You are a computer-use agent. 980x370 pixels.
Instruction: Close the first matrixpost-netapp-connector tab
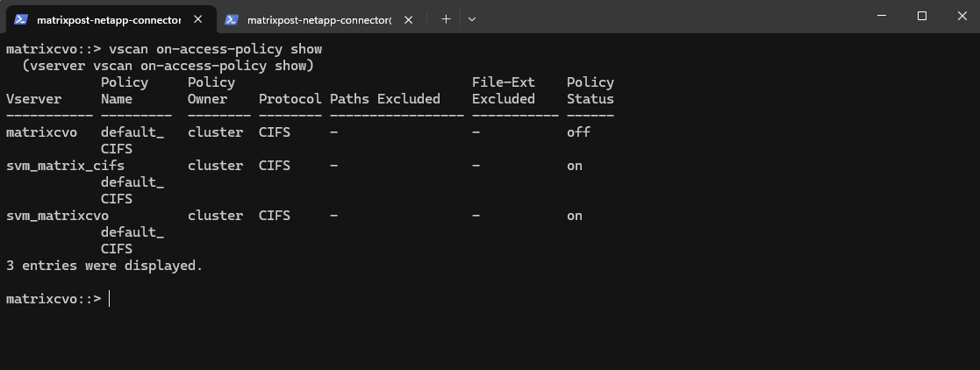(x=197, y=19)
